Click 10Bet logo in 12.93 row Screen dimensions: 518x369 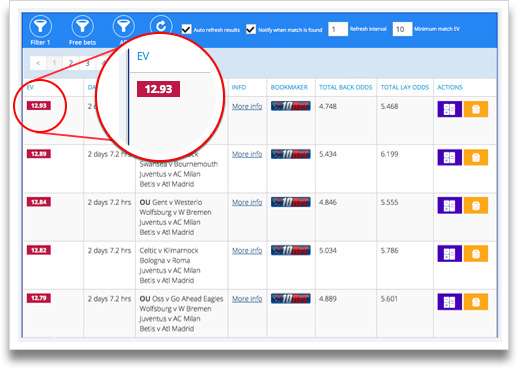click(x=291, y=106)
